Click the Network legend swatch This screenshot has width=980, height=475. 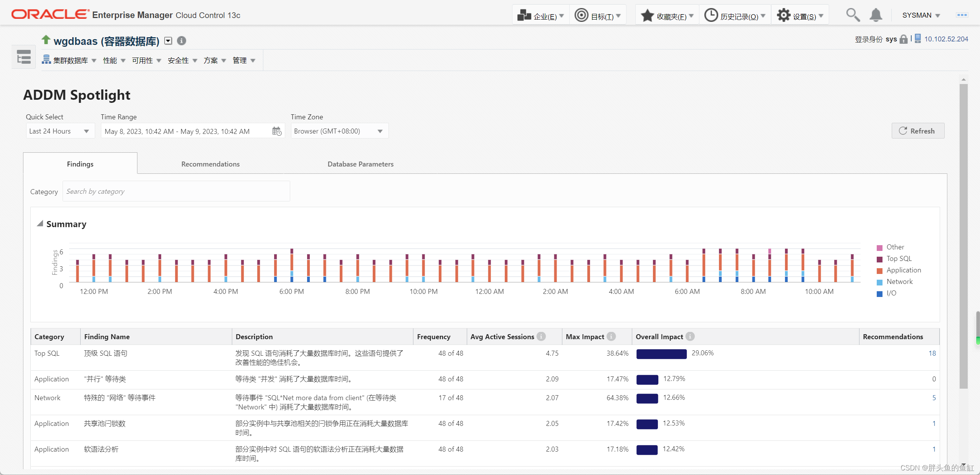(879, 282)
